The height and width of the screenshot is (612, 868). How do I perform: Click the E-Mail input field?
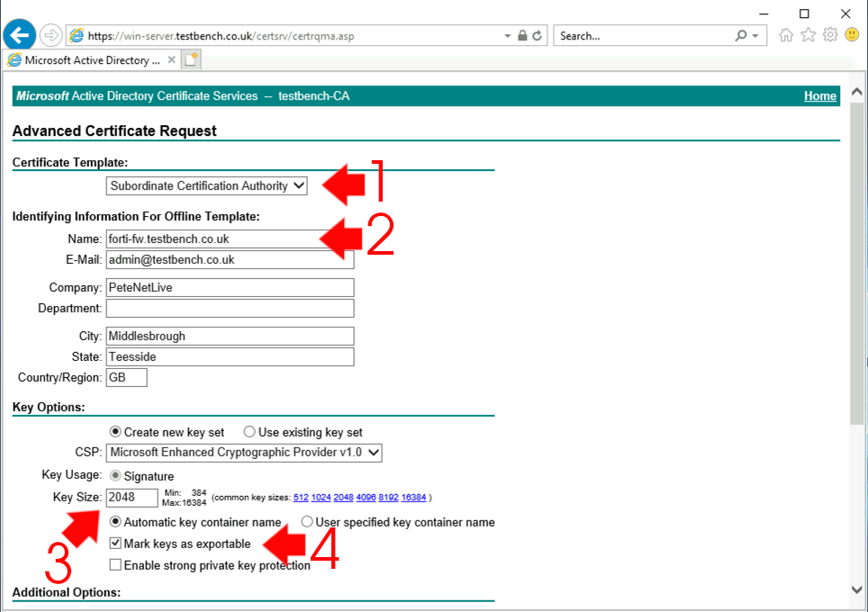coord(230,259)
